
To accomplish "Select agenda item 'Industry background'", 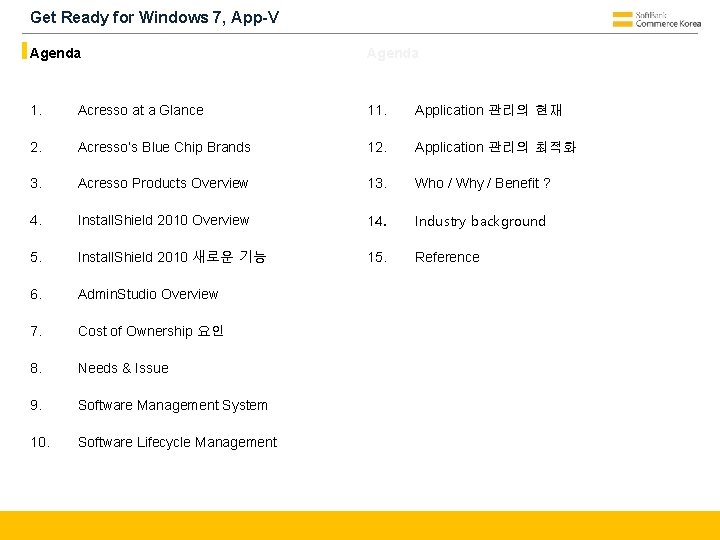I will [480, 221].
